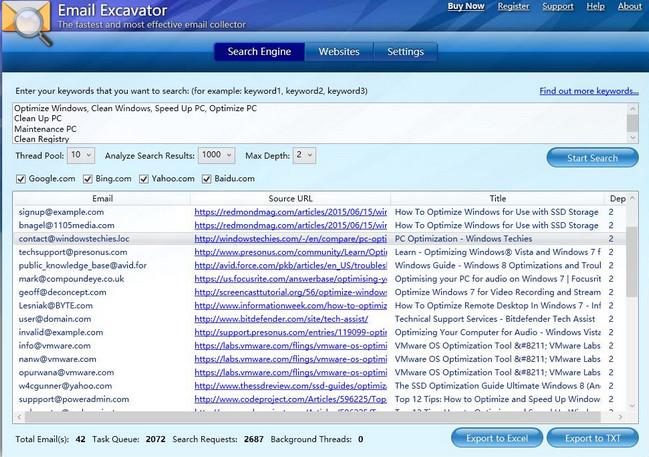The image size is (649, 457).
Task: Sort by the Title column header
Action: pos(498,199)
